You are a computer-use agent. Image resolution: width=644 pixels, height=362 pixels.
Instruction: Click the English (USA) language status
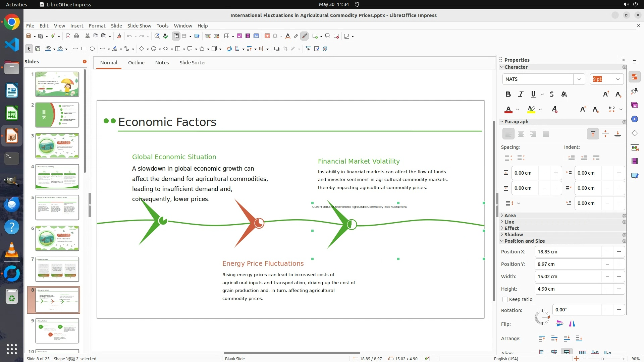[506, 359]
